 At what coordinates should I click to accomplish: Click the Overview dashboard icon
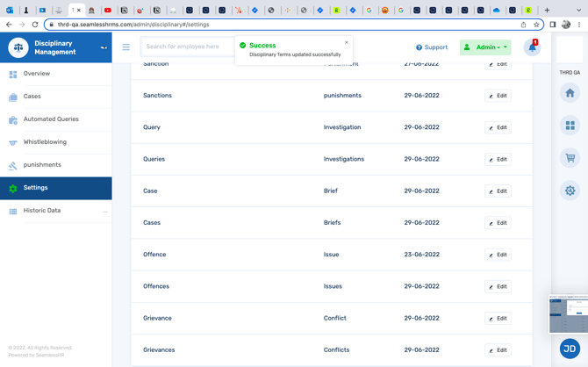13,75
